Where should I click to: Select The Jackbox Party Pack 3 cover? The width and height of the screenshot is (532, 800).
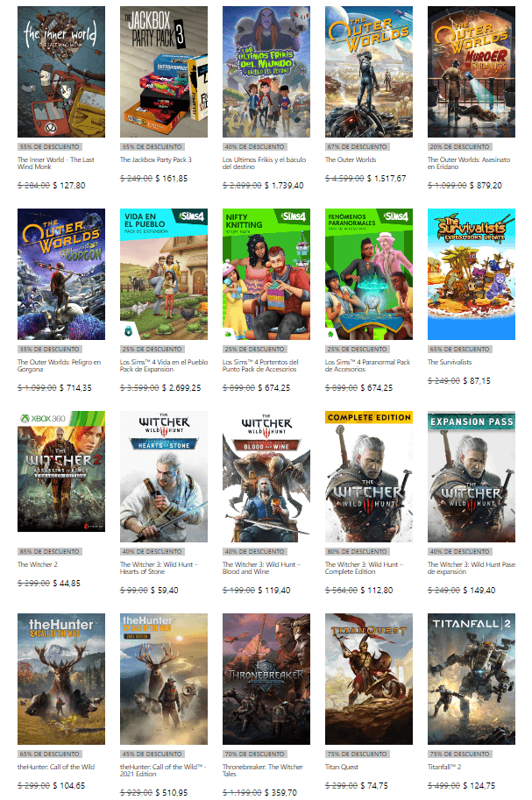(x=164, y=72)
